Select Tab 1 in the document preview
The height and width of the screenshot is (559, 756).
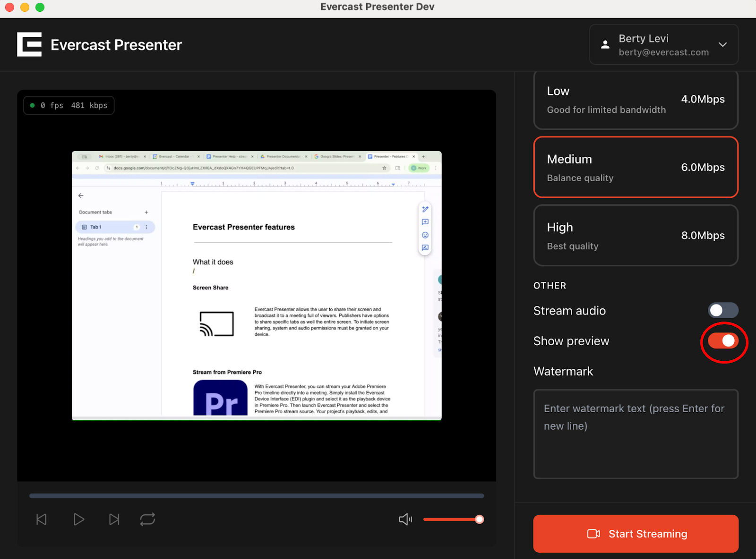pyautogui.click(x=115, y=227)
